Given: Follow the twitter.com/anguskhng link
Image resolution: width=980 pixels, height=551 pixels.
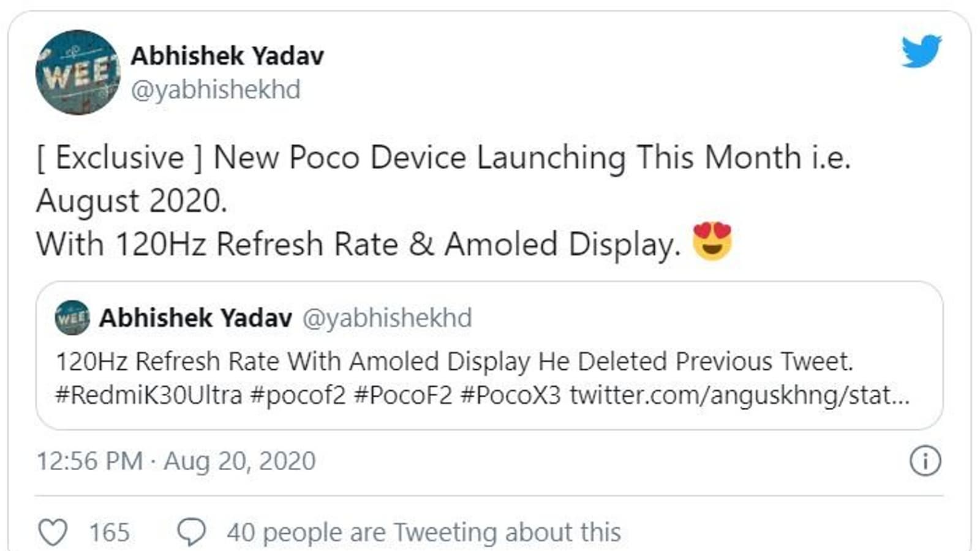Looking at the screenshot, I should click(739, 395).
